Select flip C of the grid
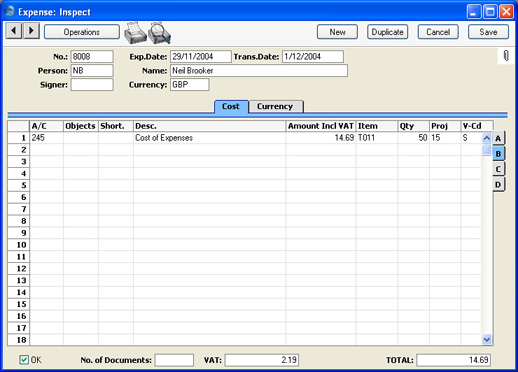Screen dimensions: 518x372 498,169
